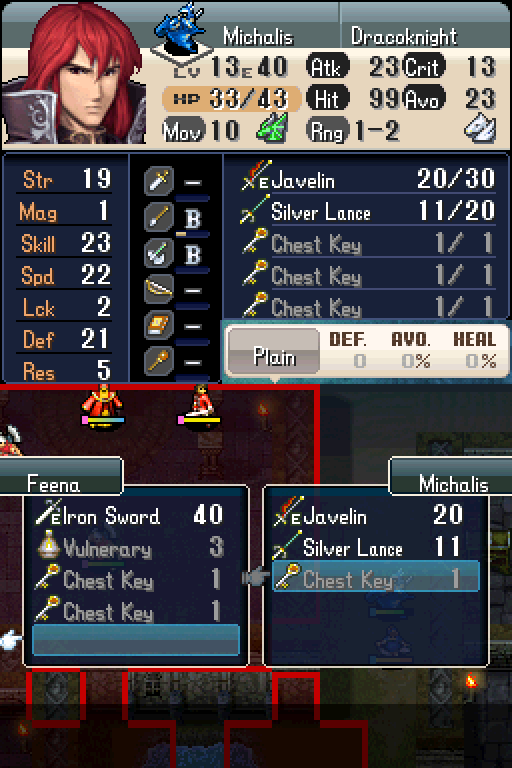
Task: Click the sword weapon rank icon
Action: [x=159, y=181]
